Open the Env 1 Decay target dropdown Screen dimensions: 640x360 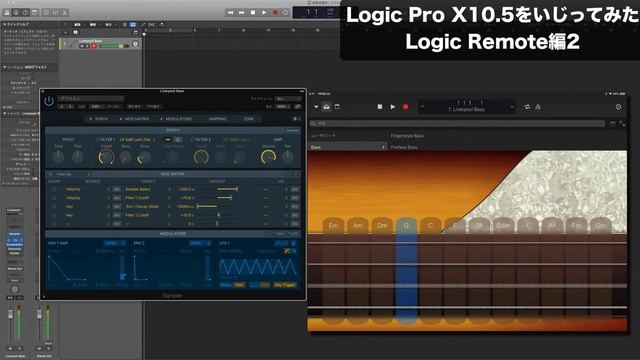click(x=148, y=206)
